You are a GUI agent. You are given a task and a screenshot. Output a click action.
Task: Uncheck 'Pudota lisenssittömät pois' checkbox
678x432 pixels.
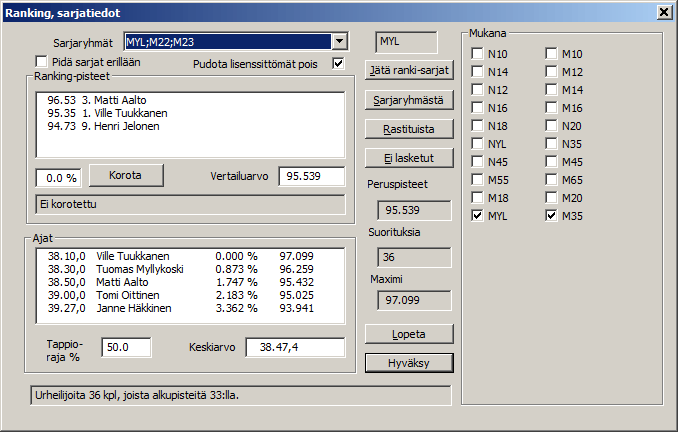[338, 63]
